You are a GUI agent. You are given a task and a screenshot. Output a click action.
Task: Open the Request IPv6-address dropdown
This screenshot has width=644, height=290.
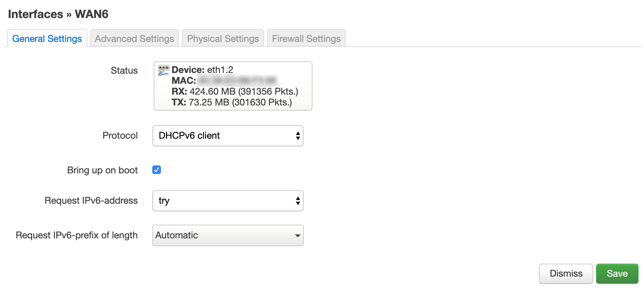click(x=228, y=201)
